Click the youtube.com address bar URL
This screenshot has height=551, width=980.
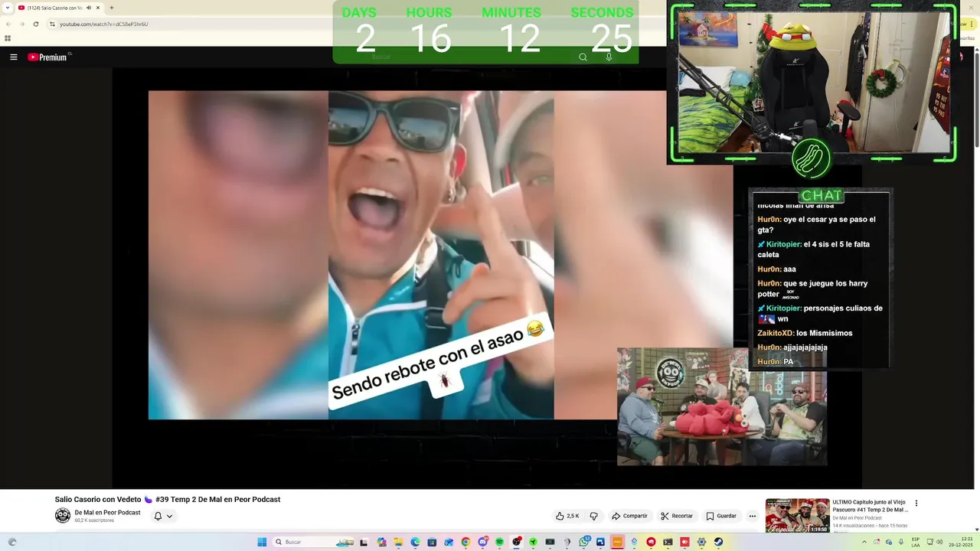pos(103,24)
